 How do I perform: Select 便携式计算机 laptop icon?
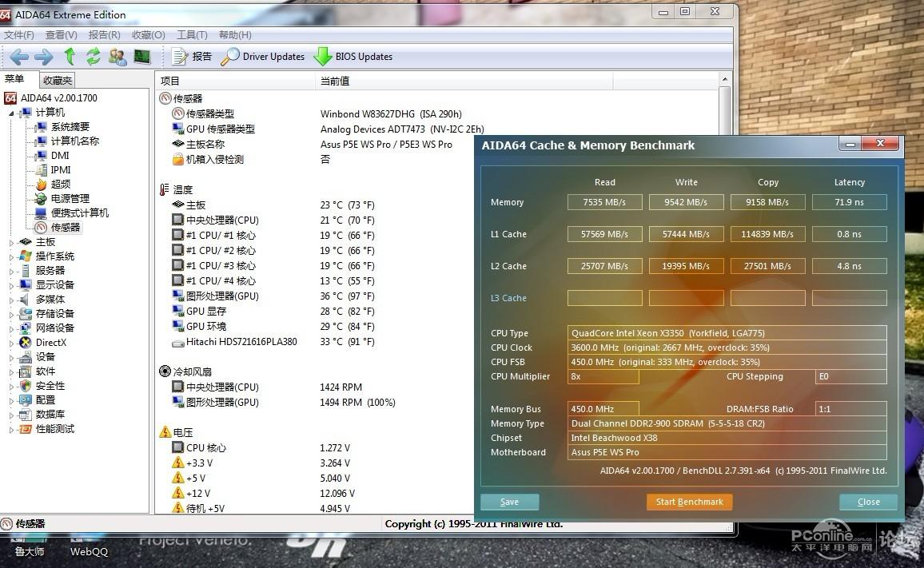[x=41, y=213]
